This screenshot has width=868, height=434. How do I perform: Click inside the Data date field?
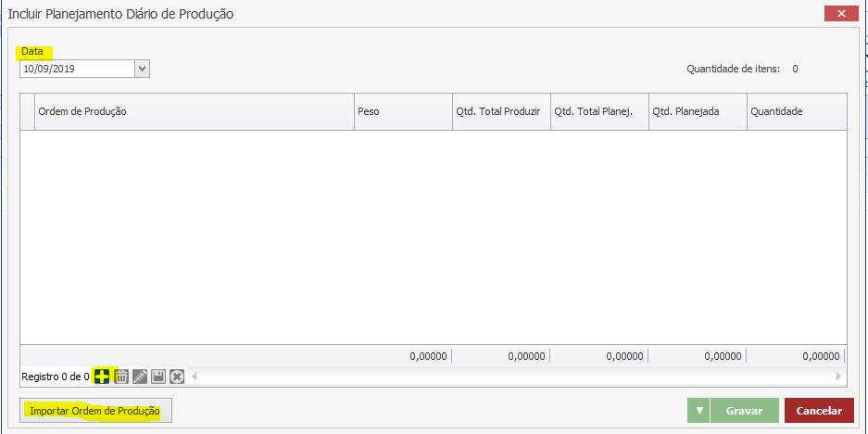(x=76, y=68)
